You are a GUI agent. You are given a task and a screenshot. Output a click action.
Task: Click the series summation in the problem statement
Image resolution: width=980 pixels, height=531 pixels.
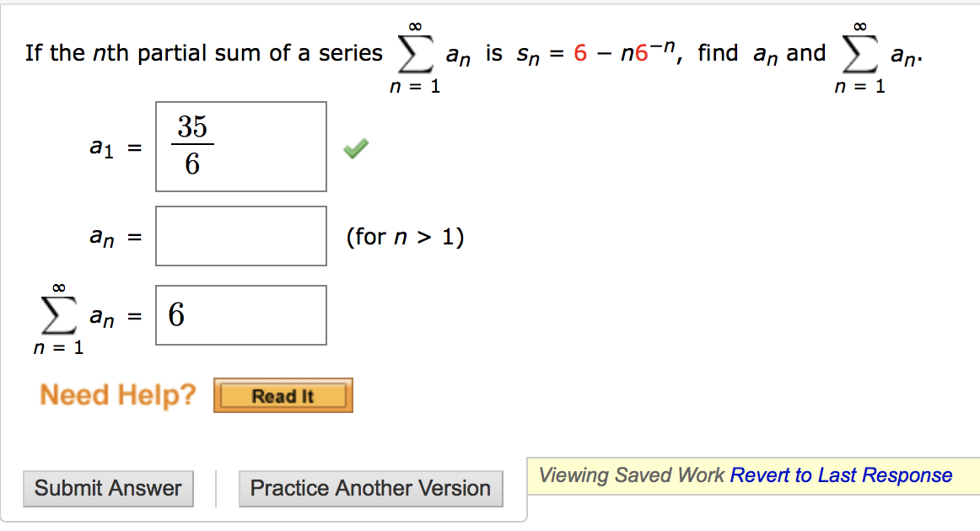415,52
